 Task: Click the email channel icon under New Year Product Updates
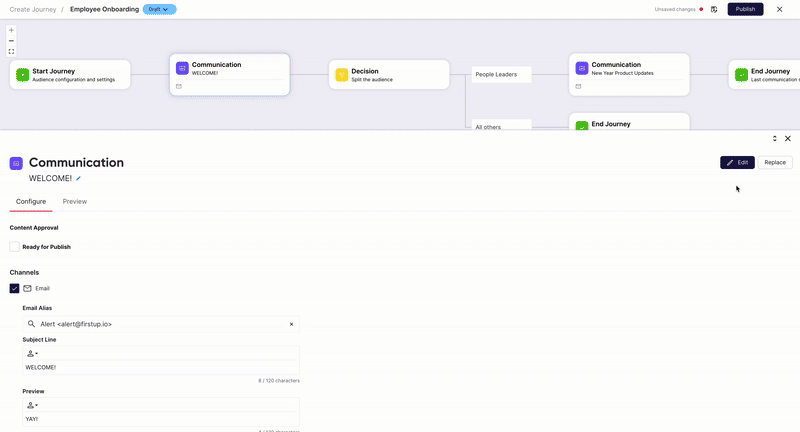[x=578, y=86]
